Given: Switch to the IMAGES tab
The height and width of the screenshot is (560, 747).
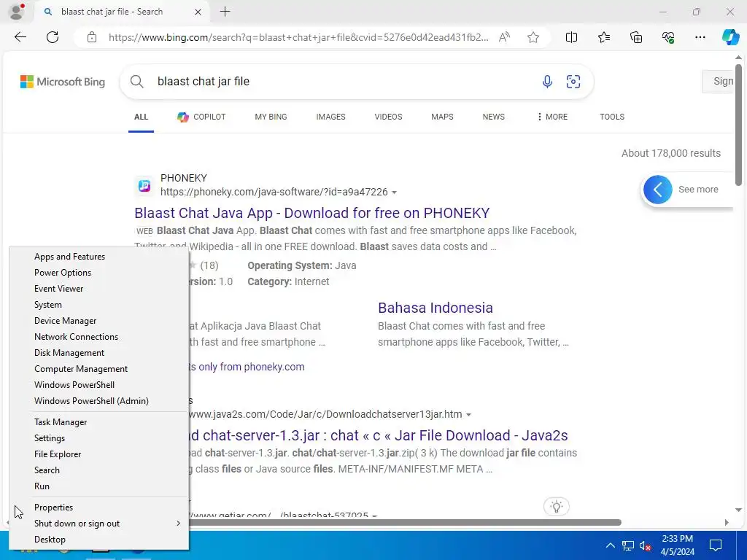Looking at the screenshot, I should tap(330, 117).
